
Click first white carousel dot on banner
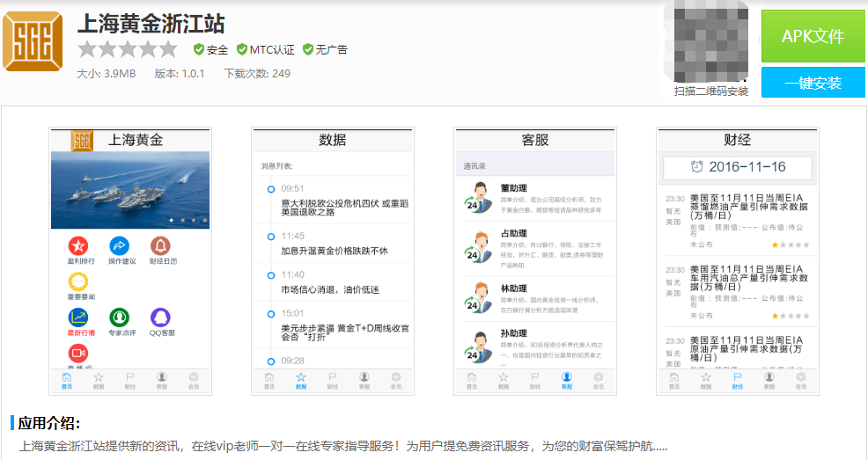172,220
